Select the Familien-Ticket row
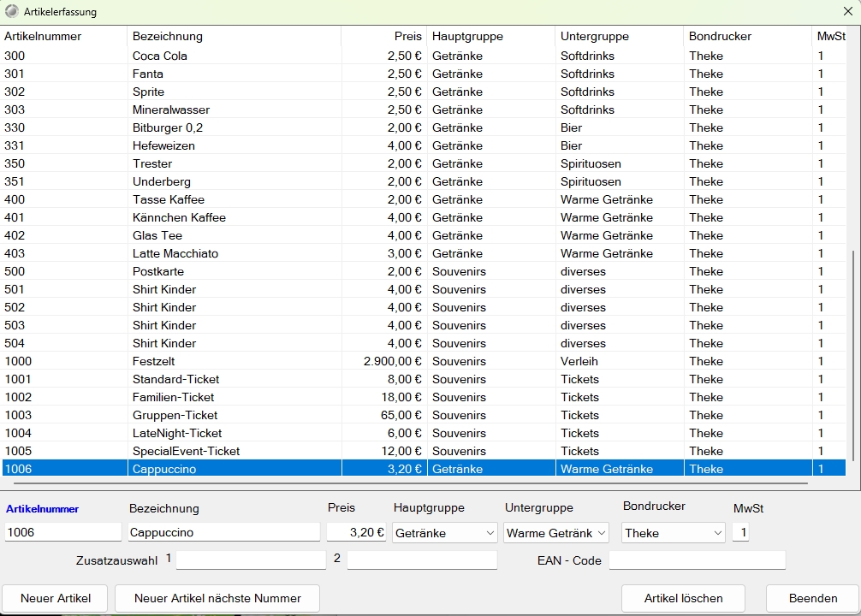This screenshot has width=861, height=616. [424, 398]
